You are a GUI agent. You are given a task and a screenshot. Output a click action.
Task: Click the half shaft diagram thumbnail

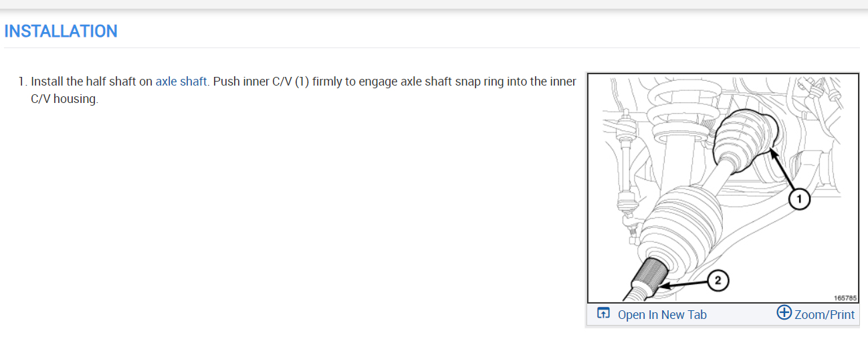click(722, 188)
